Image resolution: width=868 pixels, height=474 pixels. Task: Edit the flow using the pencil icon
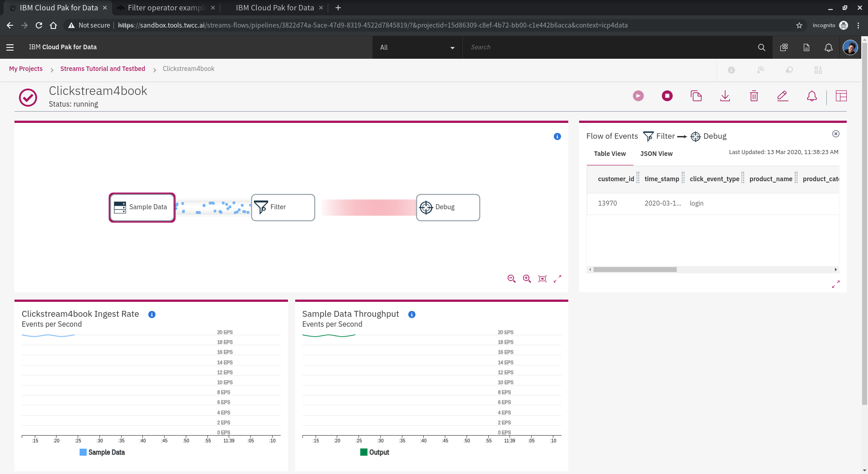tap(783, 96)
